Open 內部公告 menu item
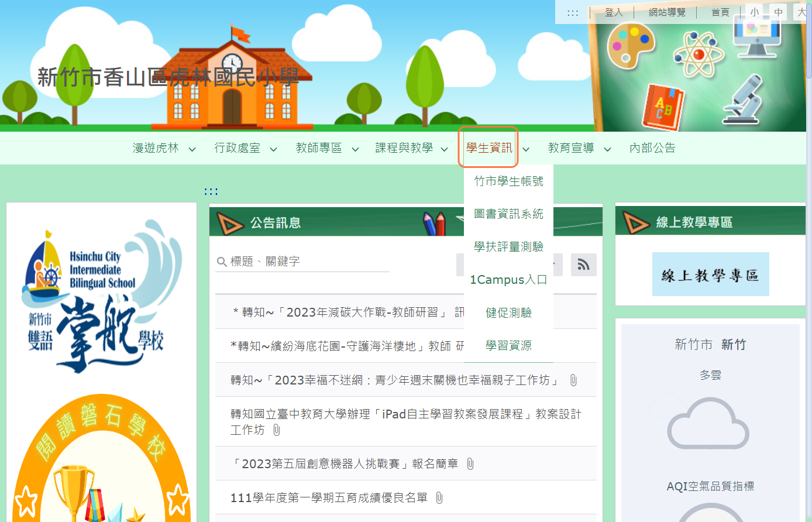Image resolution: width=812 pixels, height=522 pixels. pos(652,148)
